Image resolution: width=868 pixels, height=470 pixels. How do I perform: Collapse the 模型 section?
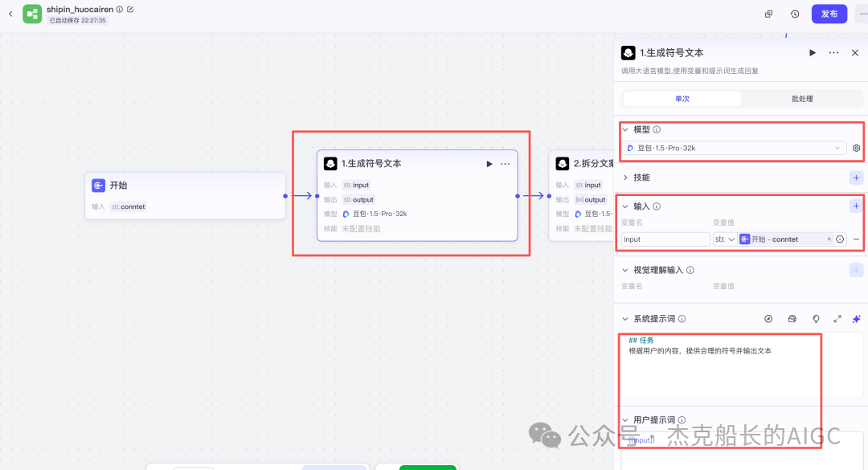(625, 129)
